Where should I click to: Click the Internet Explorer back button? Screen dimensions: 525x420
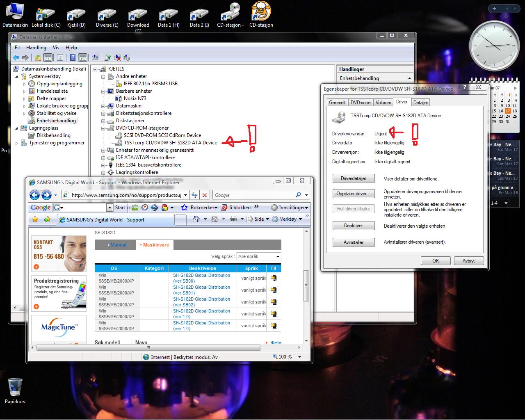(34, 195)
